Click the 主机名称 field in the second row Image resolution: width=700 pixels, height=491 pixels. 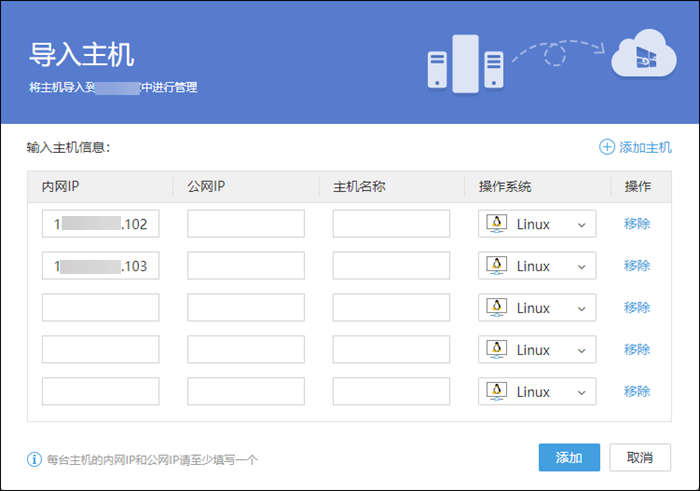391,266
